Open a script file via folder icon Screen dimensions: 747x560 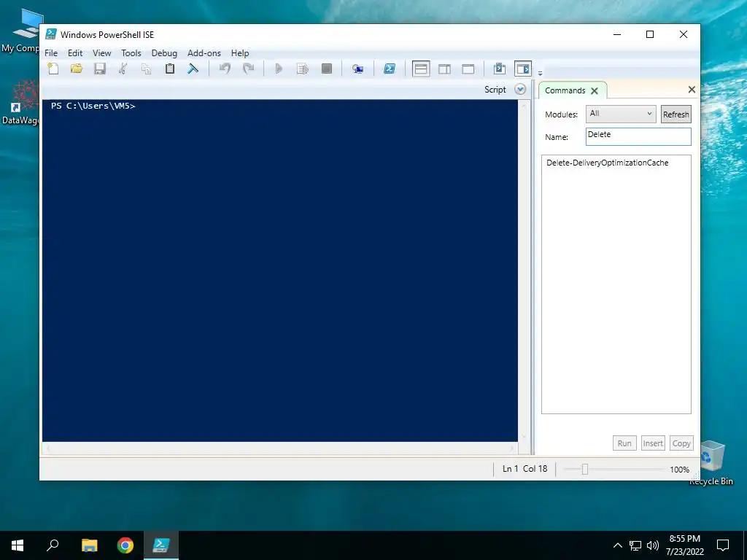(x=76, y=69)
